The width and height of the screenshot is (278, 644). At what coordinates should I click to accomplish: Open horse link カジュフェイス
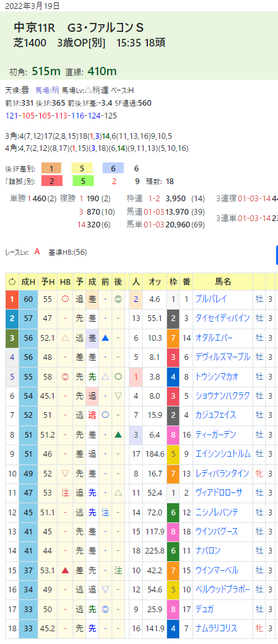click(216, 415)
